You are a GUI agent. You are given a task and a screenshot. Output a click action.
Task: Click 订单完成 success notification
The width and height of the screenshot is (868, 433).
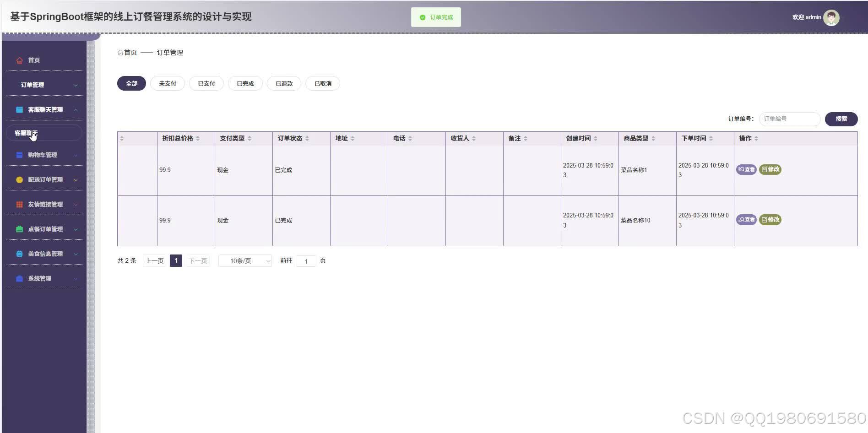pos(436,17)
